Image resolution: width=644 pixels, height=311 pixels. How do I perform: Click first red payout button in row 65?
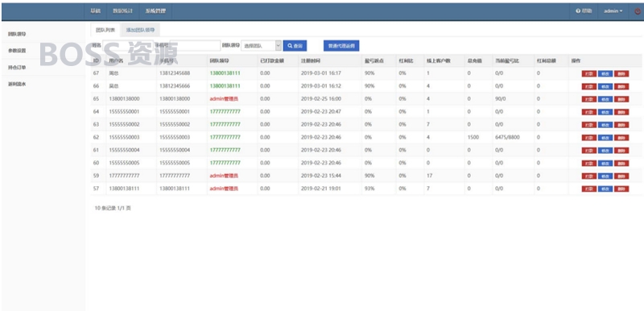(589, 99)
